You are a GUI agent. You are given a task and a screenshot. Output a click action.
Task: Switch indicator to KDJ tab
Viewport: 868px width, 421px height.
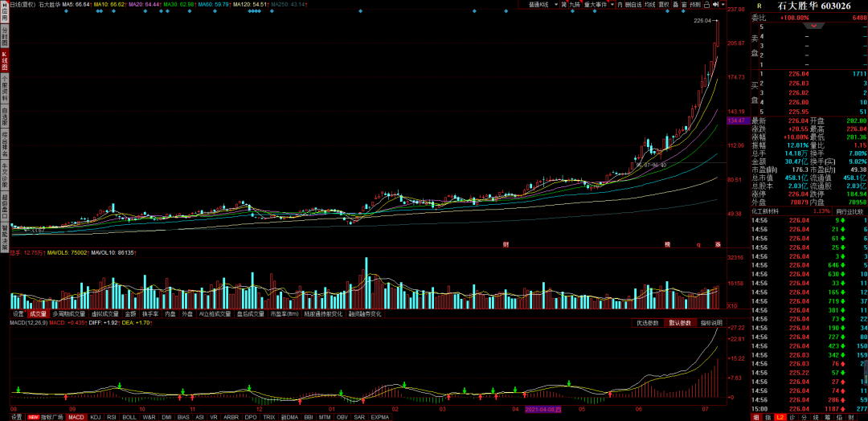click(96, 417)
